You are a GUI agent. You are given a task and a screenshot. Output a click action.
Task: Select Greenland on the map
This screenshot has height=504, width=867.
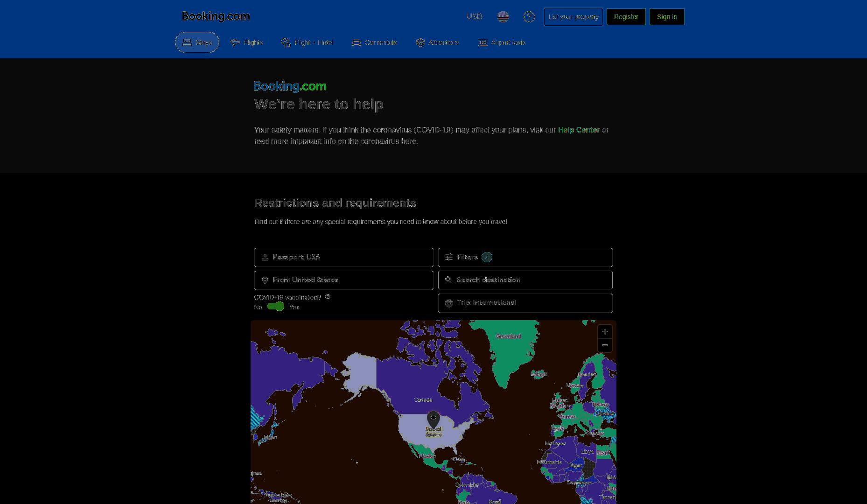508,336
